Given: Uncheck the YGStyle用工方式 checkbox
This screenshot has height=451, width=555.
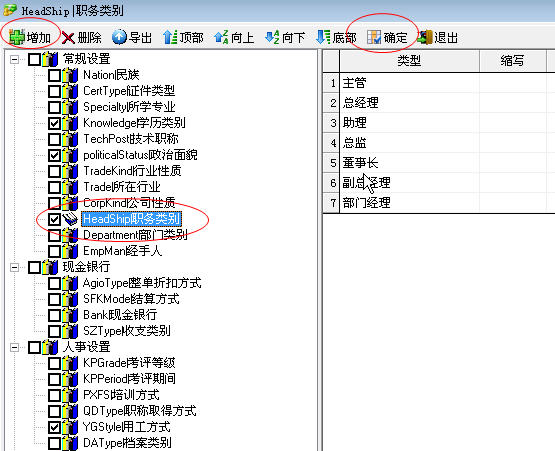Looking at the screenshot, I should (54, 427).
